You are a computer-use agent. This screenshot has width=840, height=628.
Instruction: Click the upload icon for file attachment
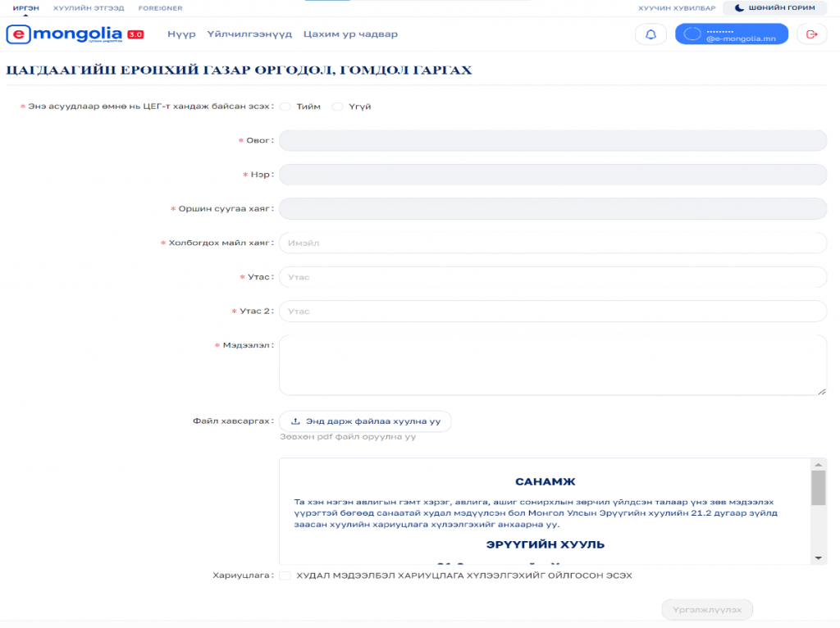(296, 421)
